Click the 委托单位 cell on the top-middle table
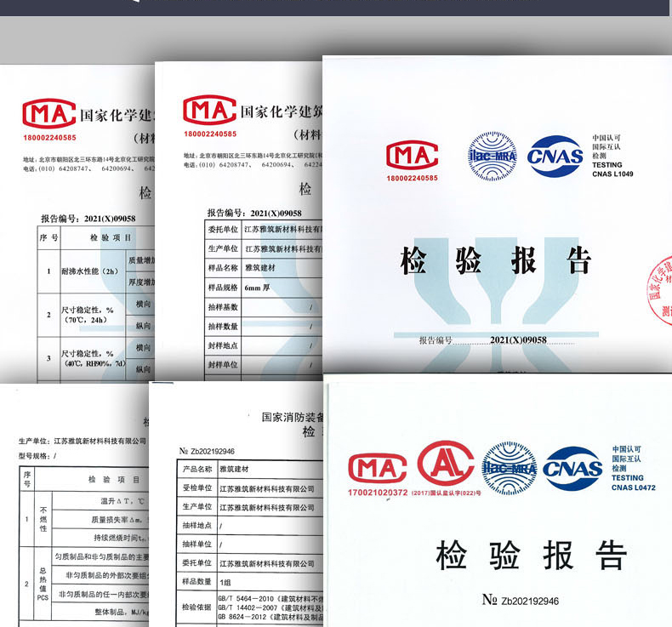Image resolution: width=672 pixels, height=627 pixels. [223, 230]
